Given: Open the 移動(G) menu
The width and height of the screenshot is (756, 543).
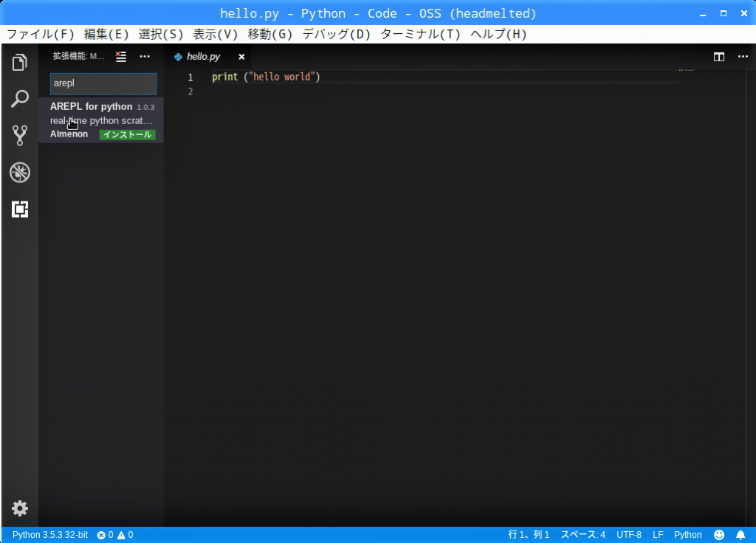Looking at the screenshot, I should coord(270,34).
